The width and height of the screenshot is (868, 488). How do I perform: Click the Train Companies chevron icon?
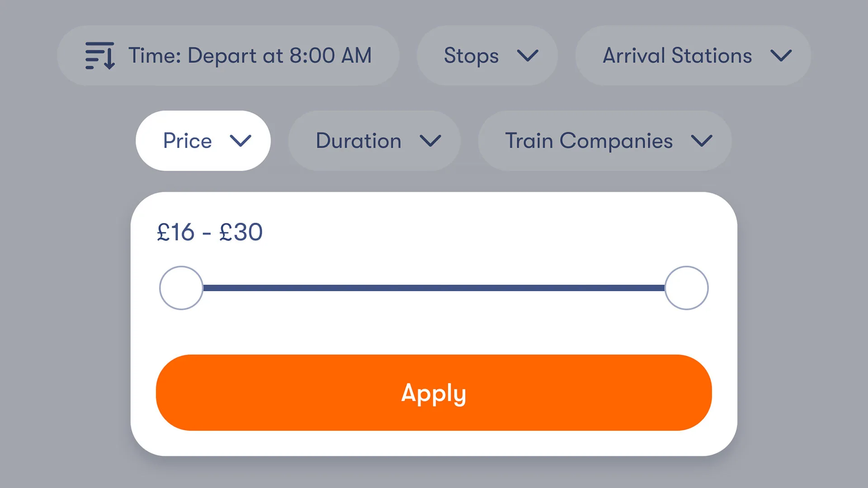tap(702, 141)
